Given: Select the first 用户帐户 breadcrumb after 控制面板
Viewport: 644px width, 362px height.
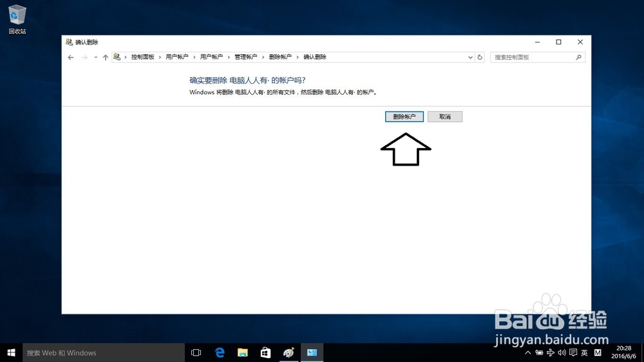Looking at the screenshot, I should click(177, 57).
